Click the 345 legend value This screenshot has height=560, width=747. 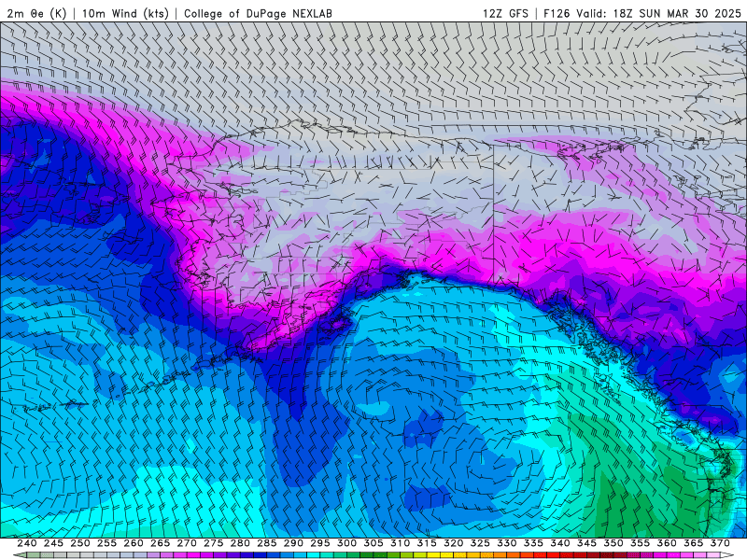click(587, 543)
